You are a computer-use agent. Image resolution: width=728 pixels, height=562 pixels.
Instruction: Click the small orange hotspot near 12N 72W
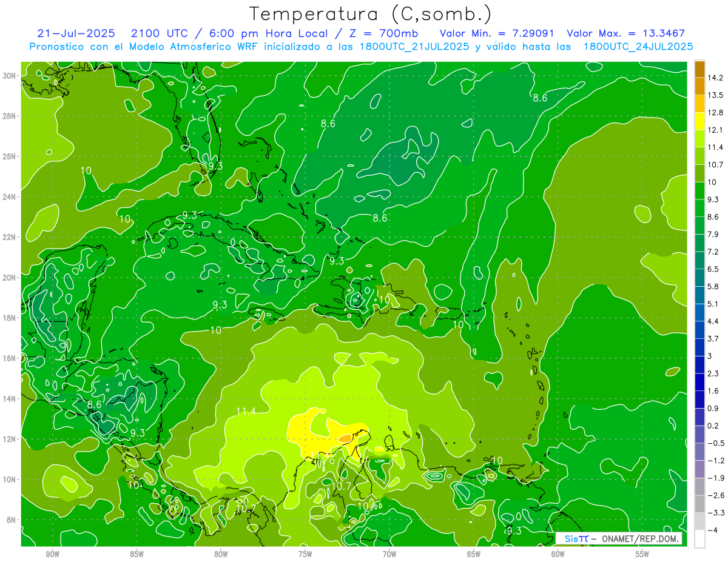[x=345, y=438]
